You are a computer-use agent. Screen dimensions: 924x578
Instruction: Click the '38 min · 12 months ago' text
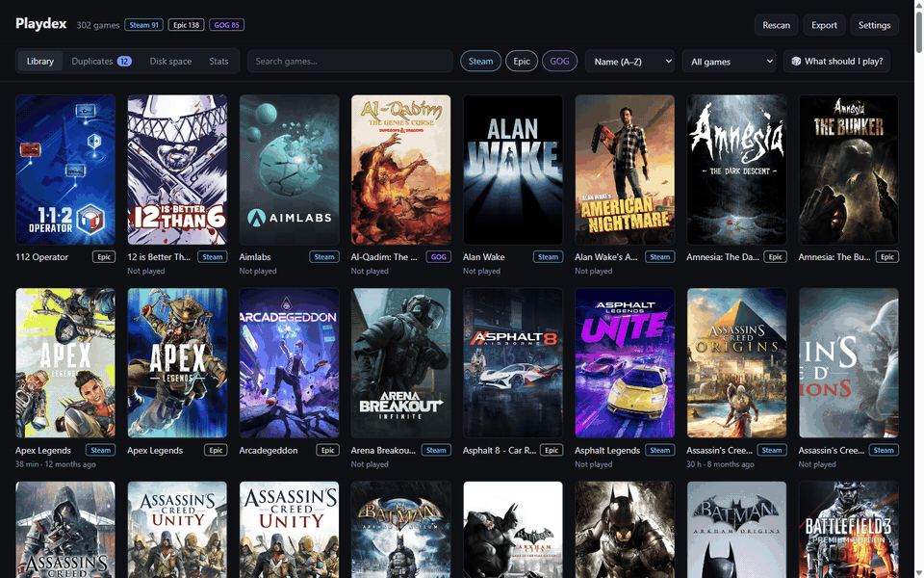[56, 464]
